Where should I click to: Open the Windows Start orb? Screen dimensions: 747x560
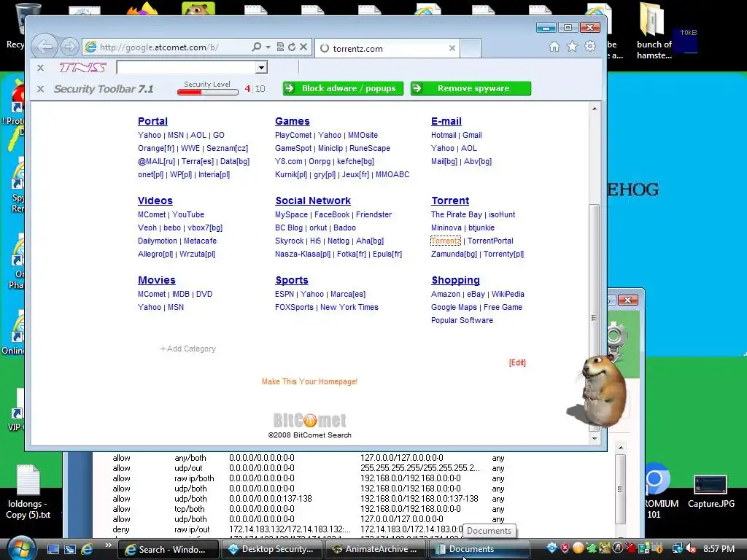point(20,548)
